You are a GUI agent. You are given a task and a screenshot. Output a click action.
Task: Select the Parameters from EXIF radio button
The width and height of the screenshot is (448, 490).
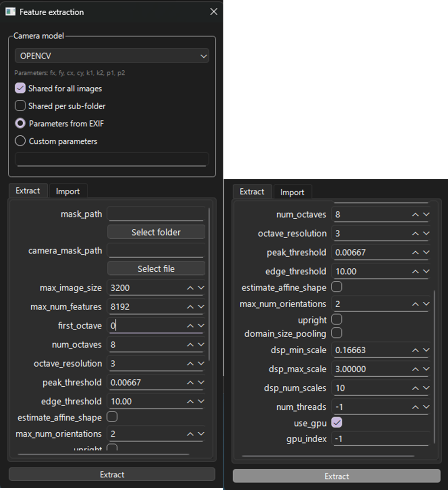point(20,124)
